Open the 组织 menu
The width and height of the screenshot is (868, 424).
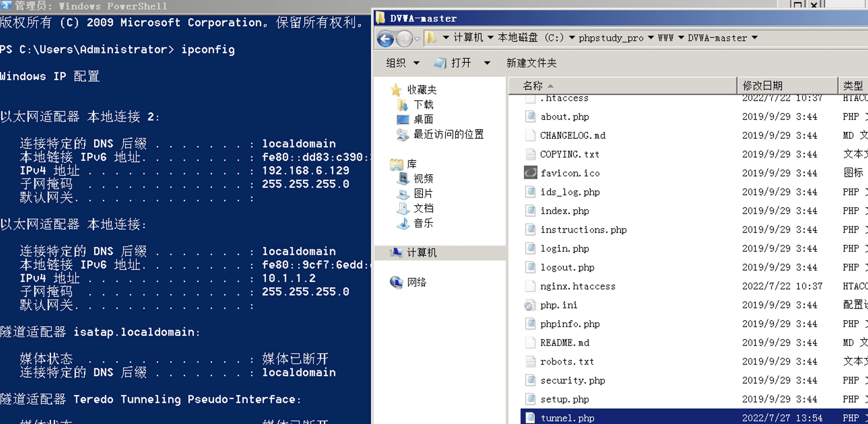[x=403, y=63]
